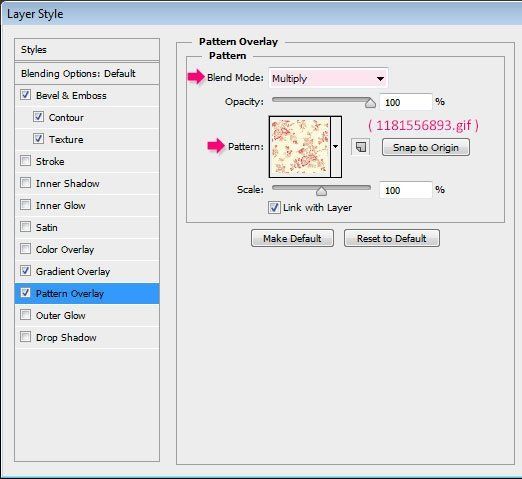Select the Inner Shadow label
522x479 pixels.
click(x=68, y=184)
